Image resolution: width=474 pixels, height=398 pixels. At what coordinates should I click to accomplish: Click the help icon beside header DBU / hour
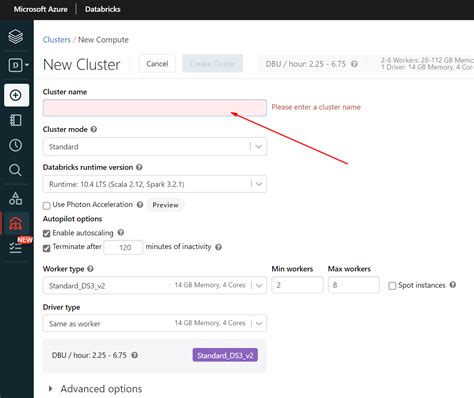pos(354,64)
